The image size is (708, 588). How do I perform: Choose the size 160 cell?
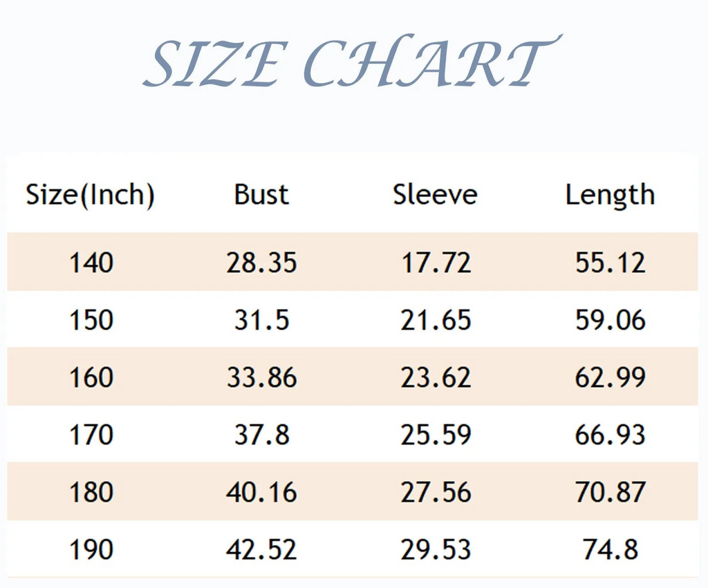tap(91, 377)
